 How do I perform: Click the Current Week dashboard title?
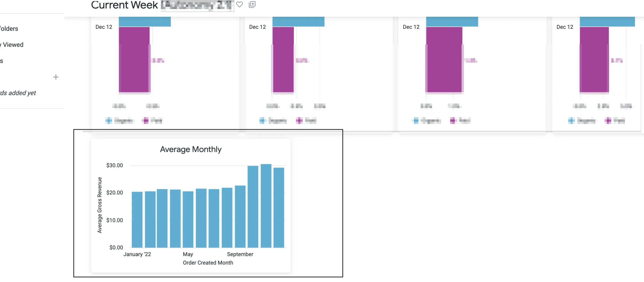pos(124,5)
